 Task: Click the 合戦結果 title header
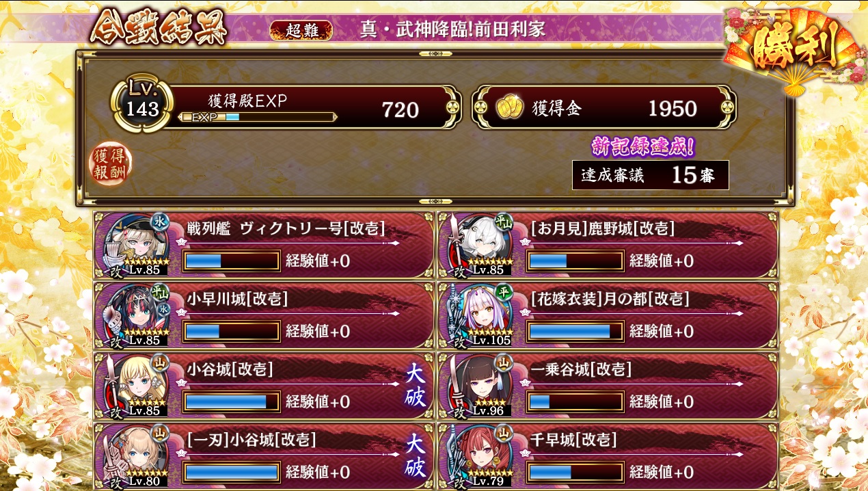pos(159,28)
